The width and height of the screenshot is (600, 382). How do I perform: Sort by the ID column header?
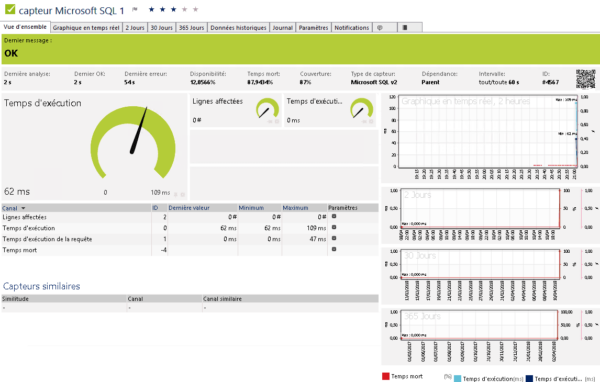[155, 208]
